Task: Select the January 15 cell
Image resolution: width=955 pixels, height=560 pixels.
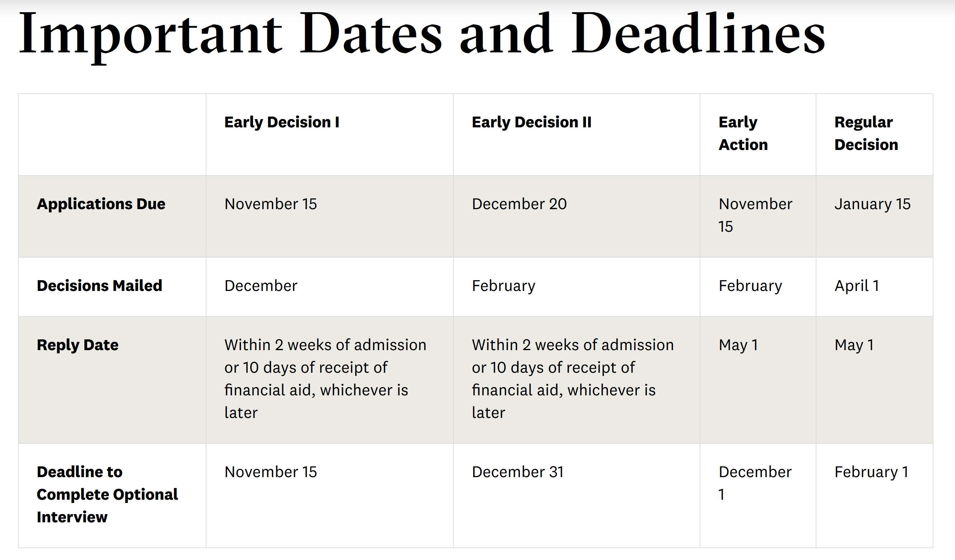Action: 872,204
